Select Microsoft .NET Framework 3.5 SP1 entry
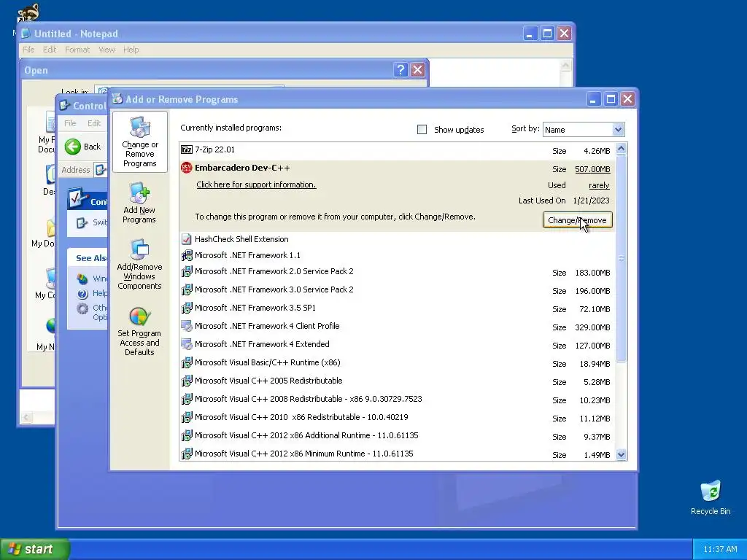The height and width of the screenshot is (560, 747). tap(398, 308)
